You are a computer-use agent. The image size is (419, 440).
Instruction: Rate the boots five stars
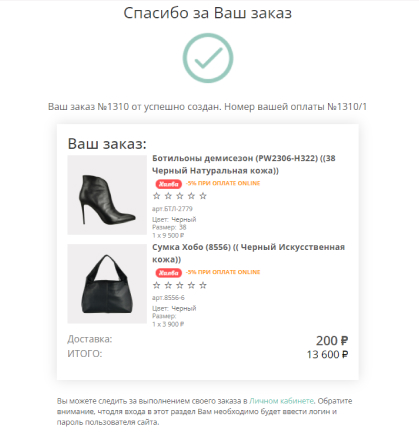pos(203,196)
